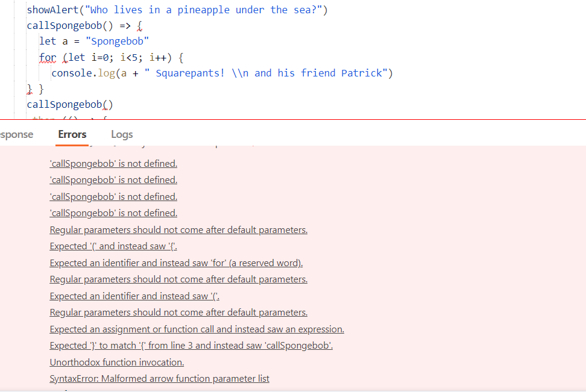Viewport: 586px width, 392px height.
Task: Open 'Regular parameters' error right above "Expected an assignment"
Action: (x=178, y=313)
